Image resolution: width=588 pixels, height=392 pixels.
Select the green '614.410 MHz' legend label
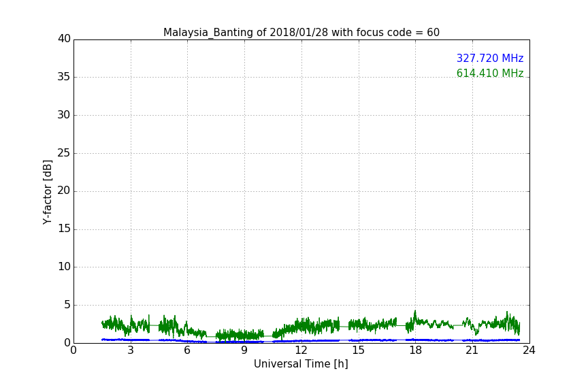point(490,73)
